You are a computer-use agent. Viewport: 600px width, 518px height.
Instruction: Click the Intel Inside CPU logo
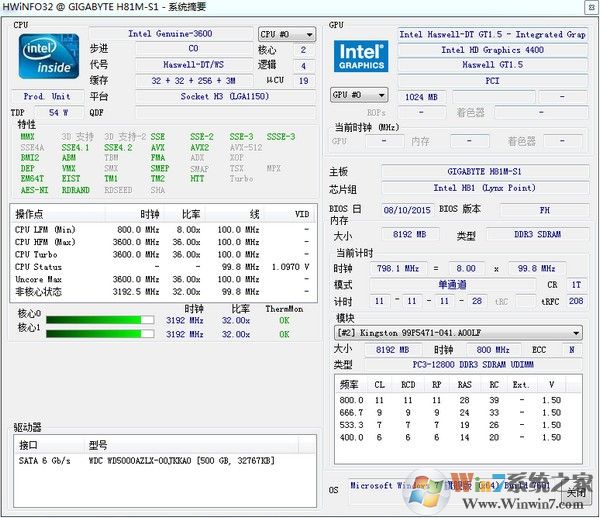click(49, 56)
